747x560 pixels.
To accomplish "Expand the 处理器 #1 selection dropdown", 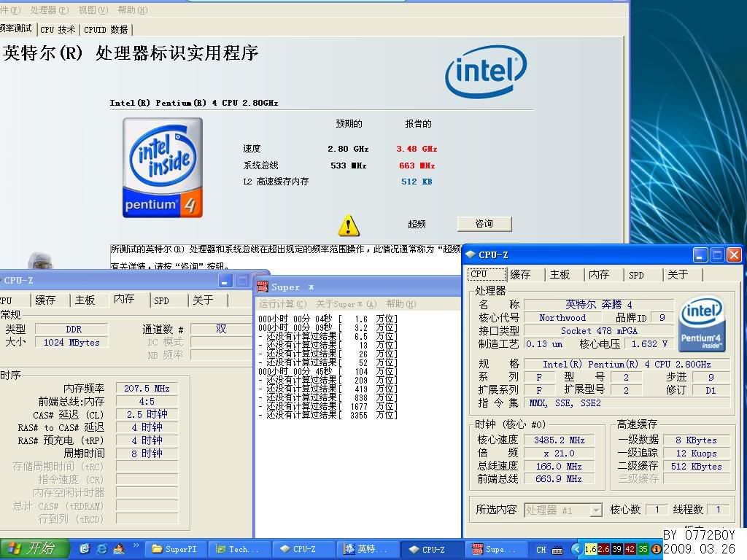I will 596,510.
